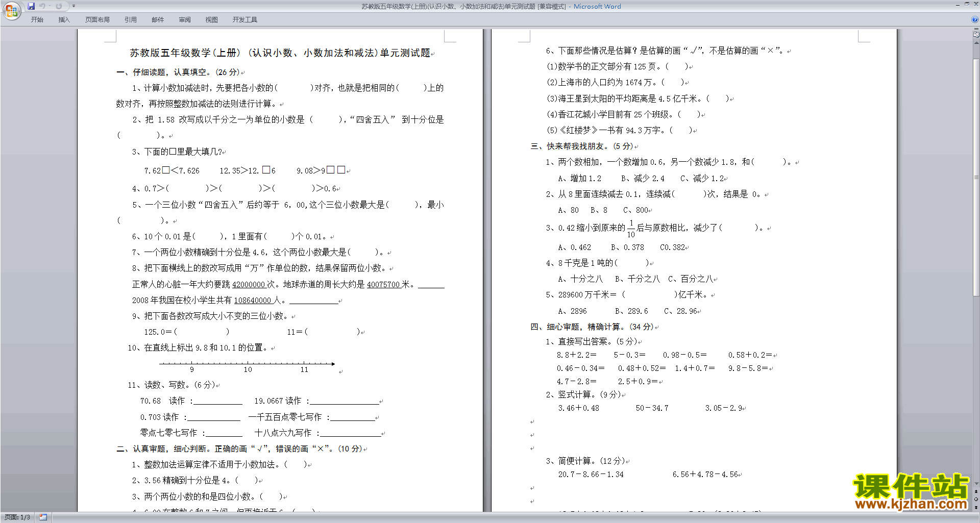
Task: Go to previous page browse button
Action: tap(976, 491)
